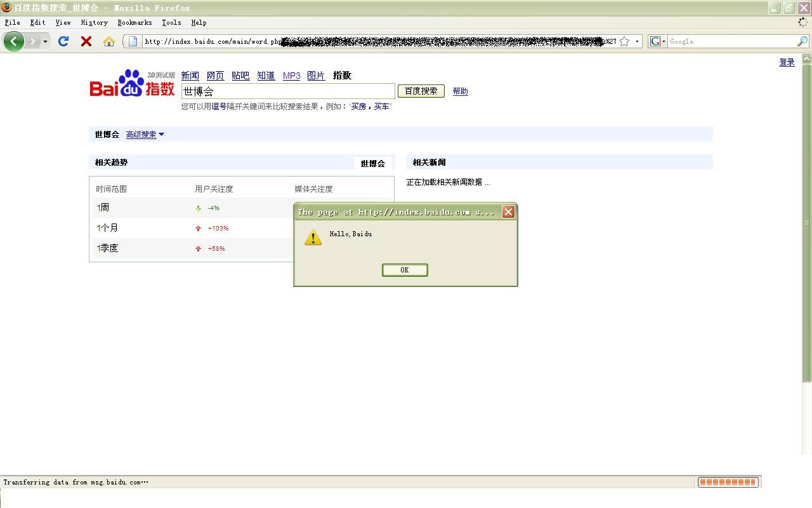Click the search magnifier icon

802,41
